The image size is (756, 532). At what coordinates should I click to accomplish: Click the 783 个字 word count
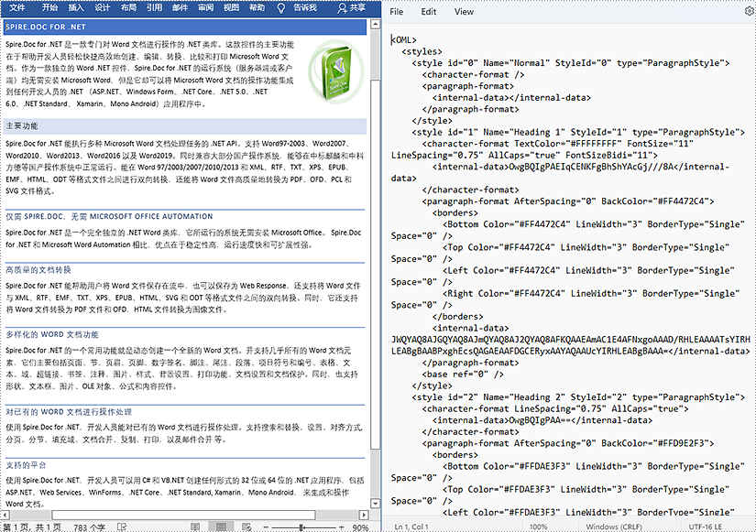pyautogui.click(x=89, y=527)
